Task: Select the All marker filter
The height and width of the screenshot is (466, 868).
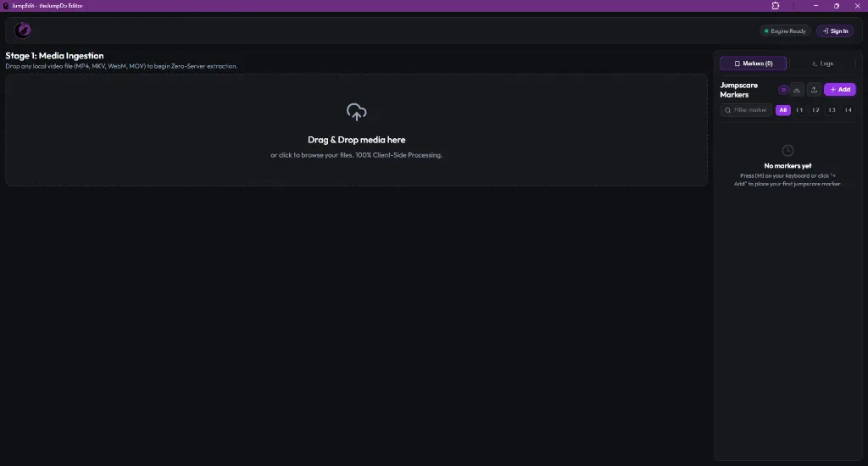Action: coord(782,110)
